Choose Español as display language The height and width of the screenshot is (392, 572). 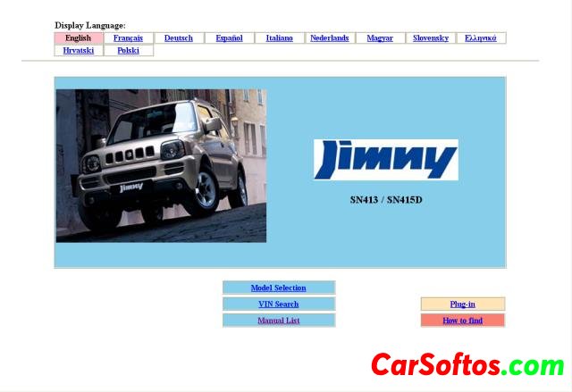click(229, 38)
